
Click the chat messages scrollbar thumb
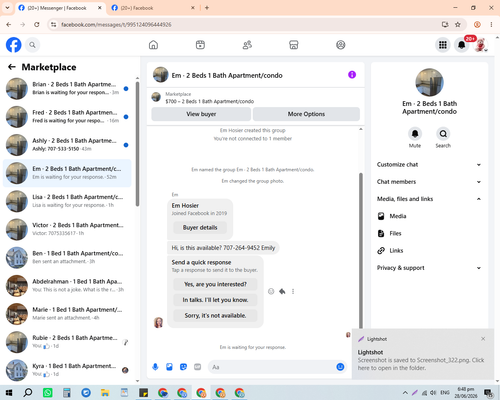(x=361, y=251)
